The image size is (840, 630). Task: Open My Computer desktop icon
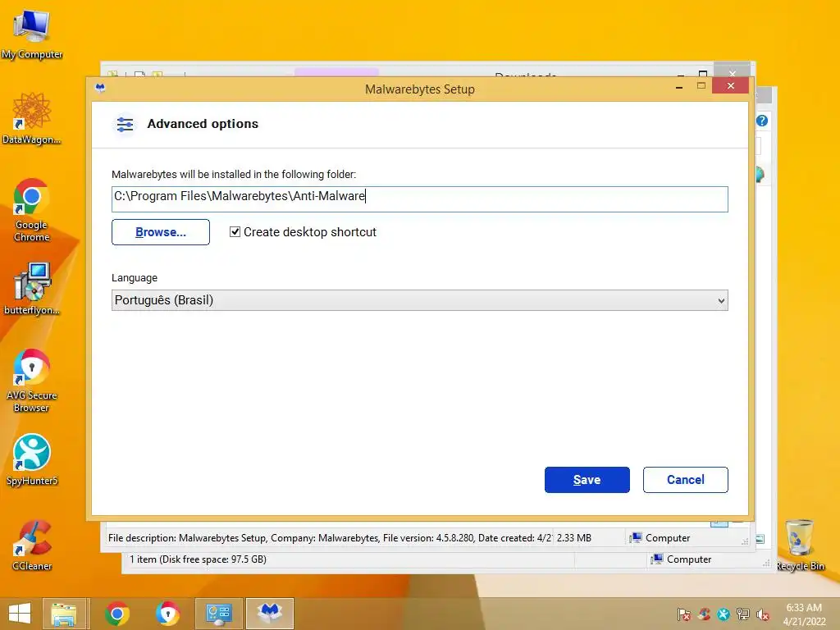click(x=32, y=34)
